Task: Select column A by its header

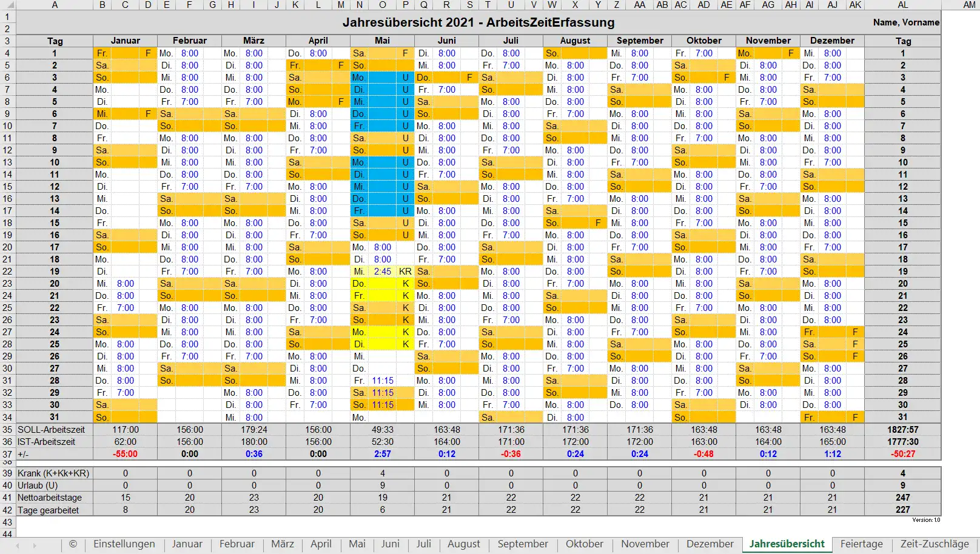Action: pos(55,5)
